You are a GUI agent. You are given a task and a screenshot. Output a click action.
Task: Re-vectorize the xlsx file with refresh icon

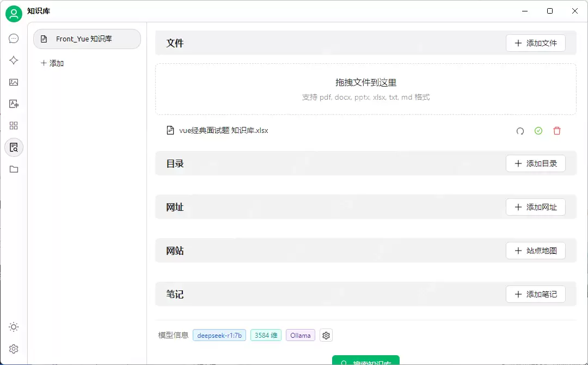[520, 131]
